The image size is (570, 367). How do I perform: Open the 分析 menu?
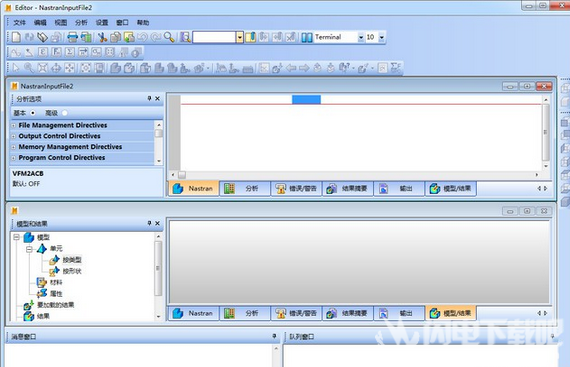coord(81,23)
